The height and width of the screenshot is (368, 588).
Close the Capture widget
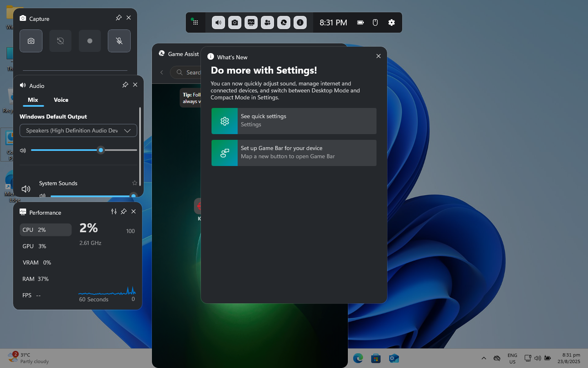click(x=129, y=18)
